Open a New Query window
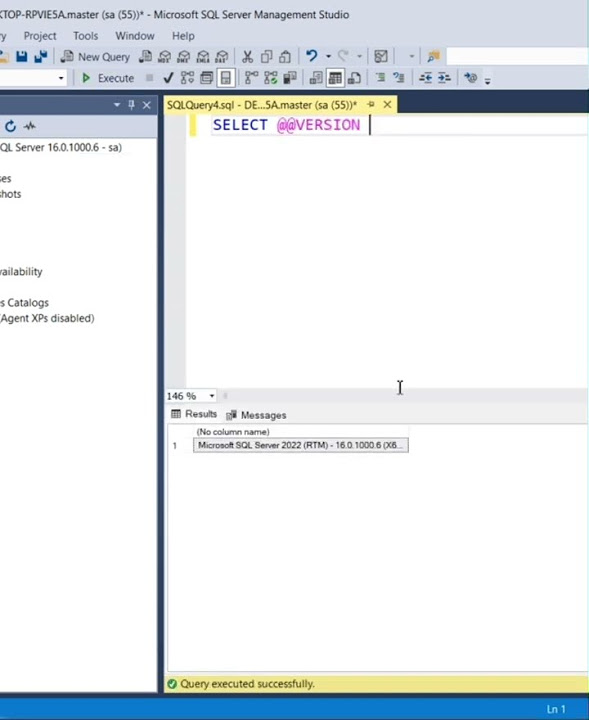 coord(95,56)
